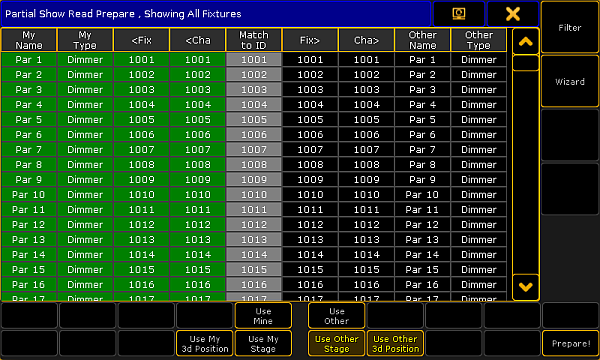Open the Filter options

570,28
